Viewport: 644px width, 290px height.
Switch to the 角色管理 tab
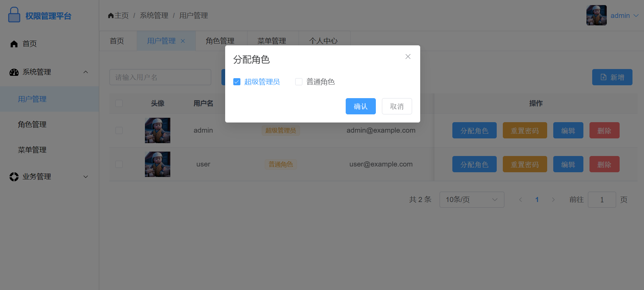[x=220, y=41]
